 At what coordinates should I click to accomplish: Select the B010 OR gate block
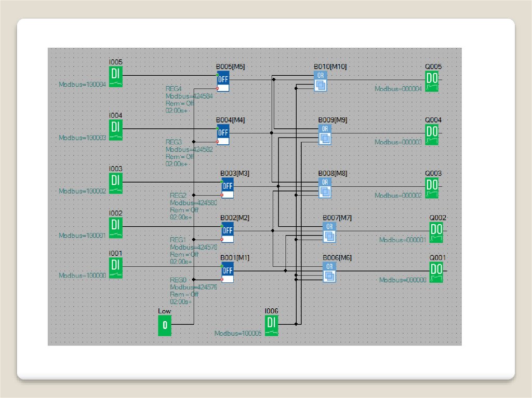(321, 81)
